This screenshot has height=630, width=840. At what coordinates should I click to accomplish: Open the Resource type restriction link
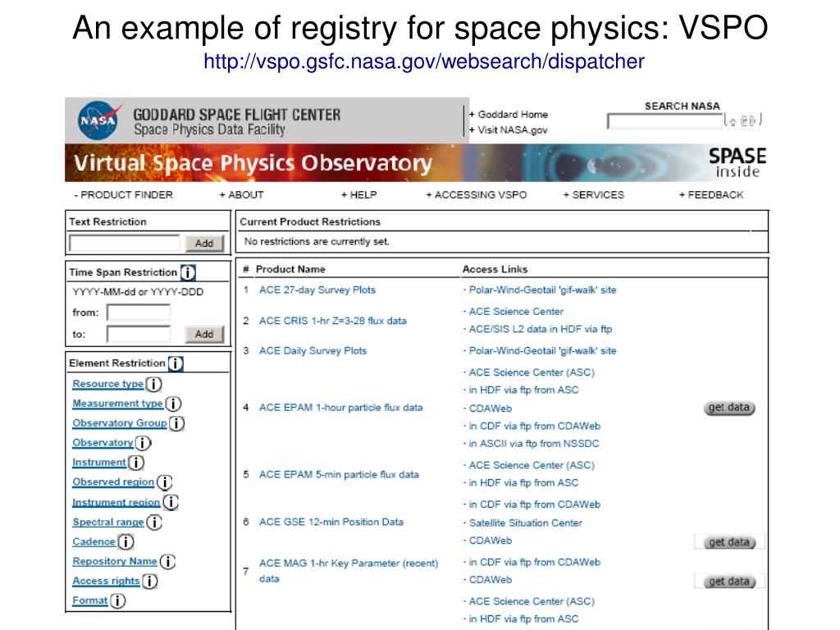click(107, 384)
